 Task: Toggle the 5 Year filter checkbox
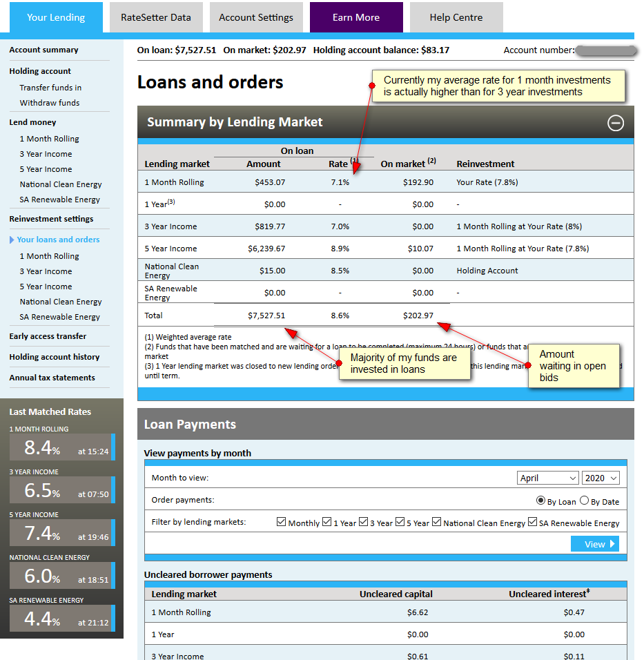(x=400, y=522)
